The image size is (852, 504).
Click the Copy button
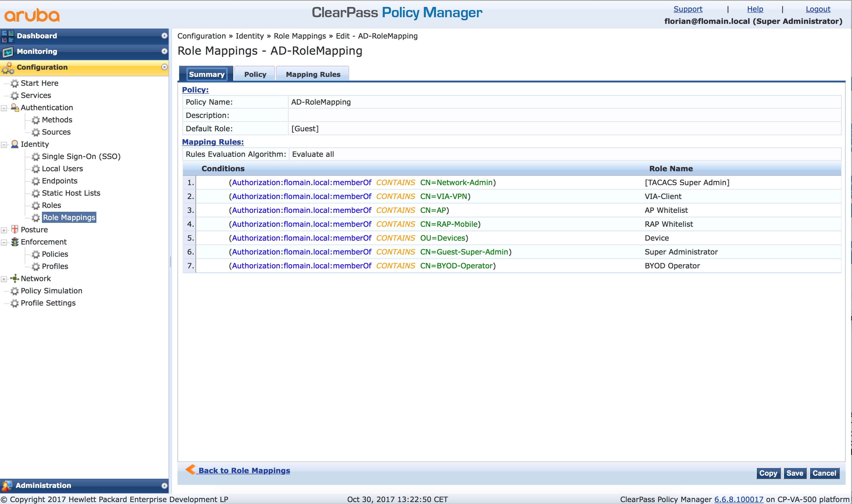(768, 473)
